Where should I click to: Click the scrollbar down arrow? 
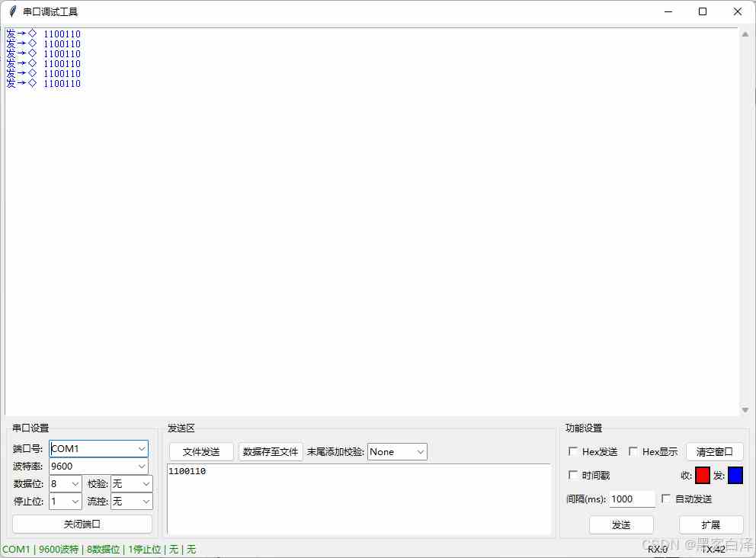pyautogui.click(x=745, y=410)
